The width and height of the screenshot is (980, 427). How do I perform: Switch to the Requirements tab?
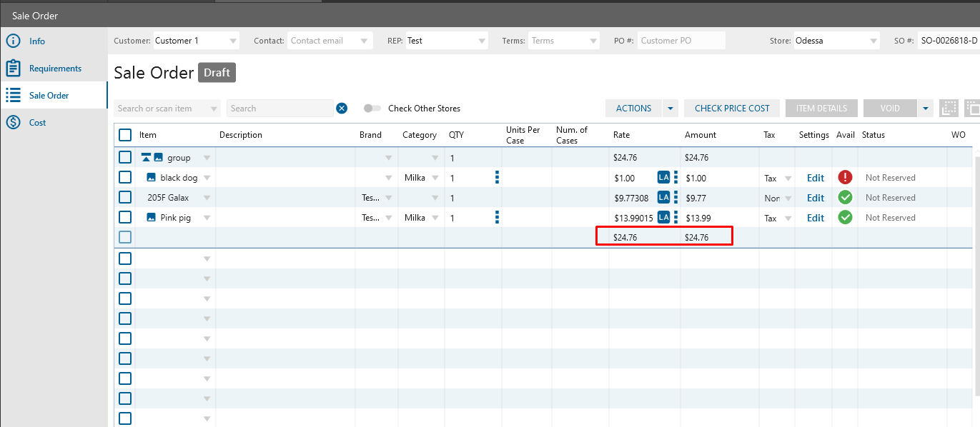pyautogui.click(x=55, y=69)
